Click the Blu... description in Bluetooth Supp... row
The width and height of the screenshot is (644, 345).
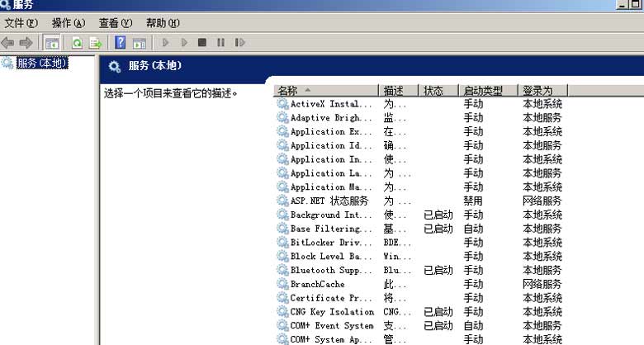(x=397, y=270)
